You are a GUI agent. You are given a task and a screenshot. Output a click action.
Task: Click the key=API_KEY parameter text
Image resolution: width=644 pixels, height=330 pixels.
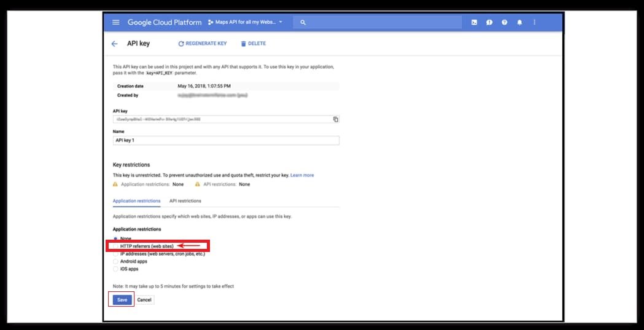pos(160,73)
